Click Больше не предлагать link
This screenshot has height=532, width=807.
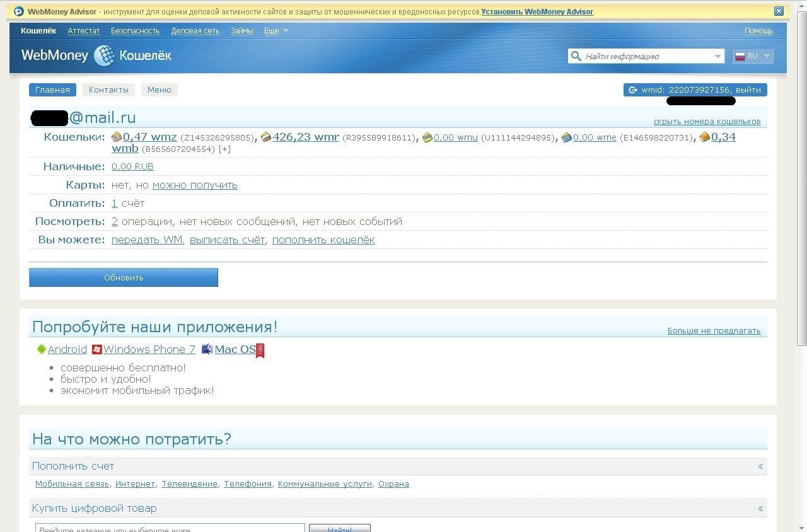714,331
